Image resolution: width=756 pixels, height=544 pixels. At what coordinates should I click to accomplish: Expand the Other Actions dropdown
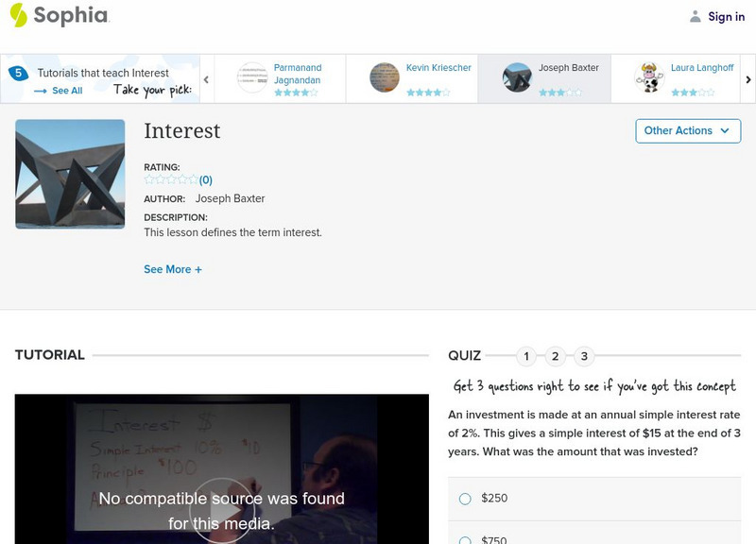point(688,131)
